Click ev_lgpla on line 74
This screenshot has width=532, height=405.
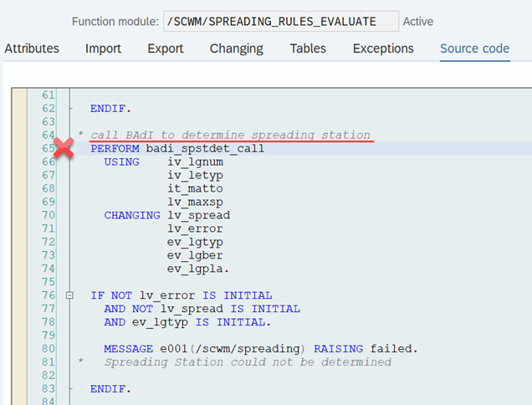(x=198, y=269)
